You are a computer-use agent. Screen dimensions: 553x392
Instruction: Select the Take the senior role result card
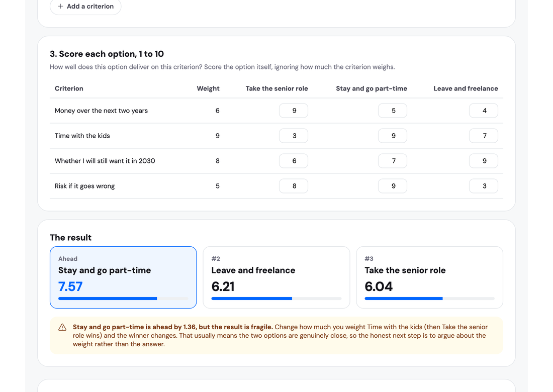point(429,277)
